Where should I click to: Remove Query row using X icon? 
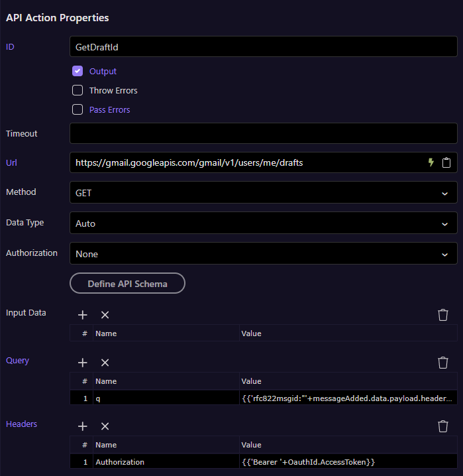[x=105, y=363]
